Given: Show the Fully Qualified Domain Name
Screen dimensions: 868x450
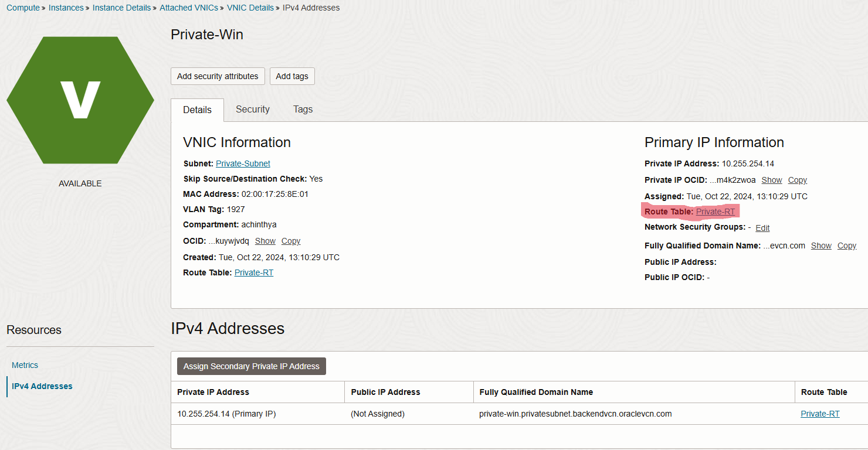Looking at the screenshot, I should tap(821, 246).
